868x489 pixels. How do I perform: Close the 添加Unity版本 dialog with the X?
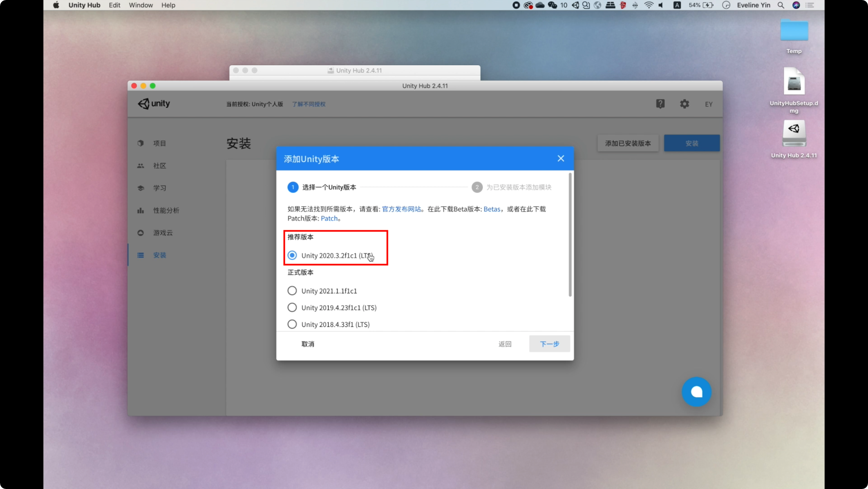[x=561, y=158]
